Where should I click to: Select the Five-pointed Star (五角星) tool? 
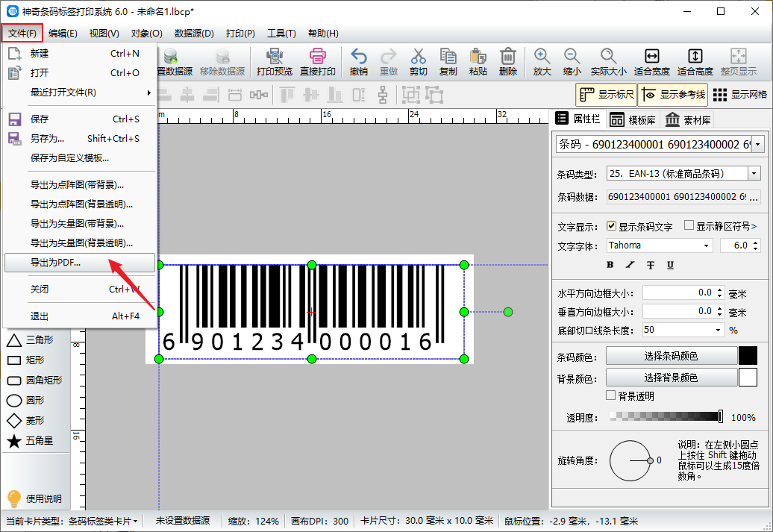click(31, 441)
